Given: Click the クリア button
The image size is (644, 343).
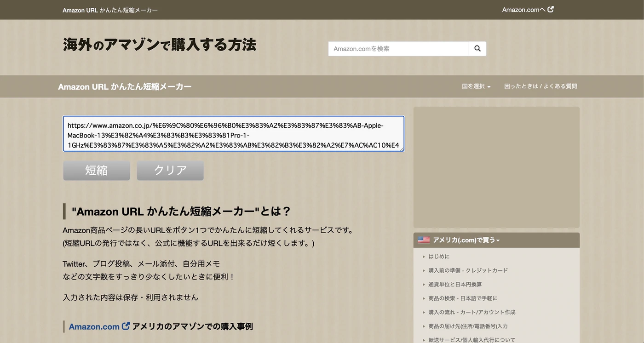Looking at the screenshot, I should pos(170,170).
